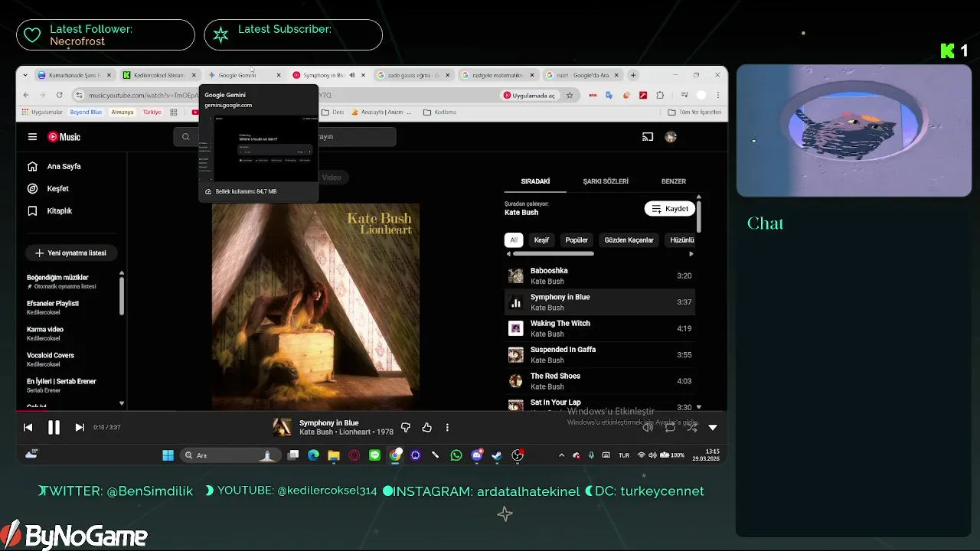
Task: Open WhatsApp from the taskbar
Action: (456, 455)
